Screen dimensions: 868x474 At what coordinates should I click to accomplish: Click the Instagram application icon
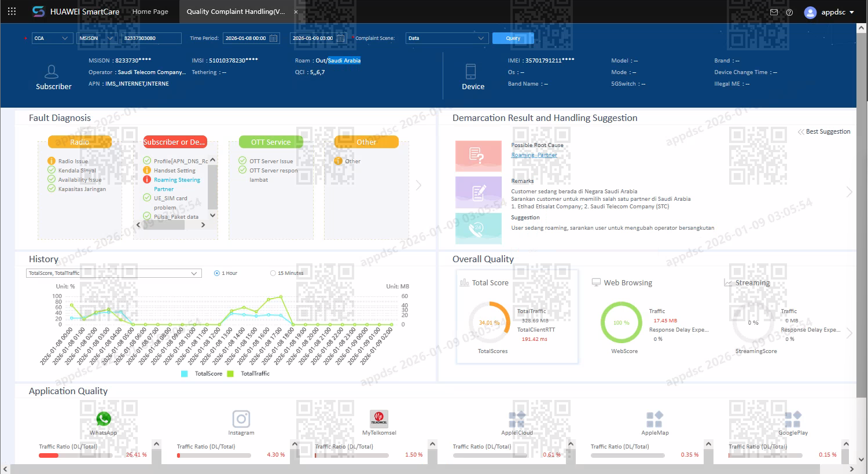coord(241,418)
